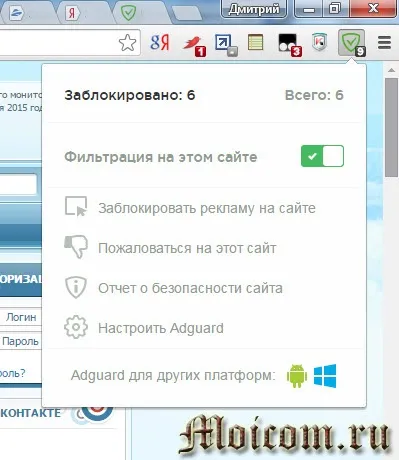This screenshot has height=460, width=399.
Task: Click the bookmark star in address bar
Action: tap(127, 43)
